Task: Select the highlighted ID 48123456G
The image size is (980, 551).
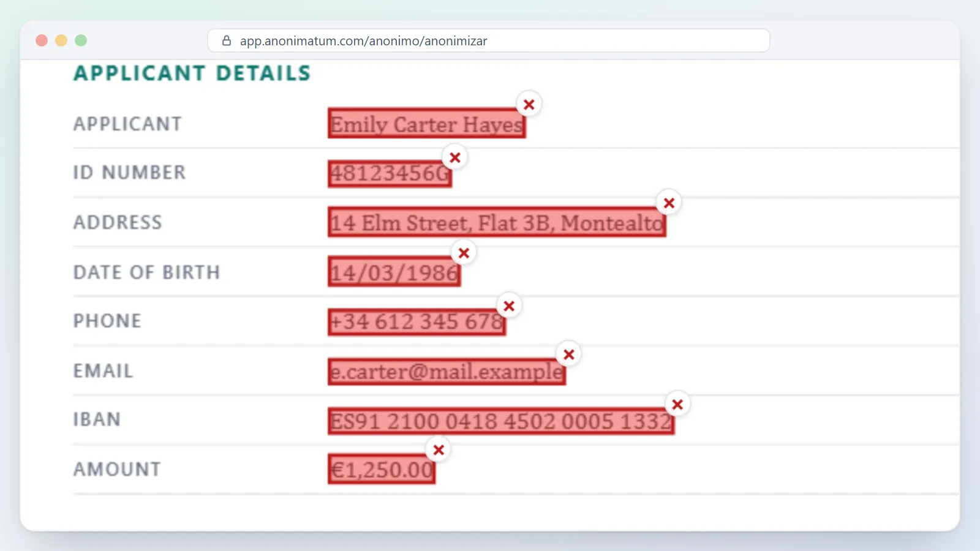Action: pos(390,173)
